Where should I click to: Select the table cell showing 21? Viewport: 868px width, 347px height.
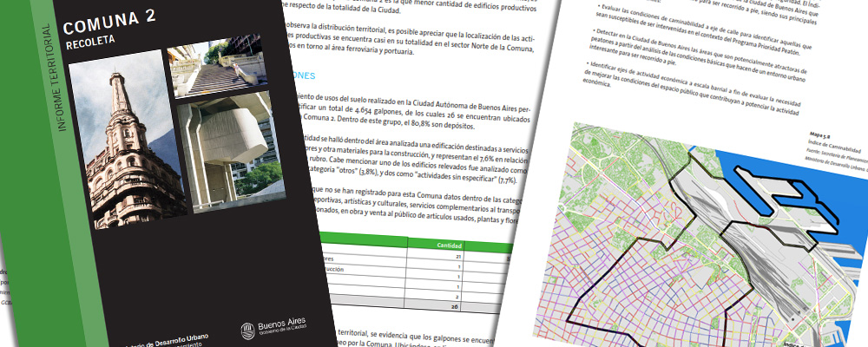tap(457, 258)
